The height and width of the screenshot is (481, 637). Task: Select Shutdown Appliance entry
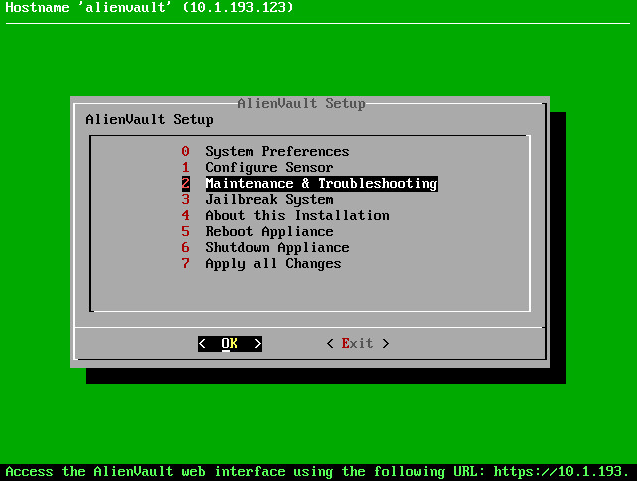click(x=265, y=247)
